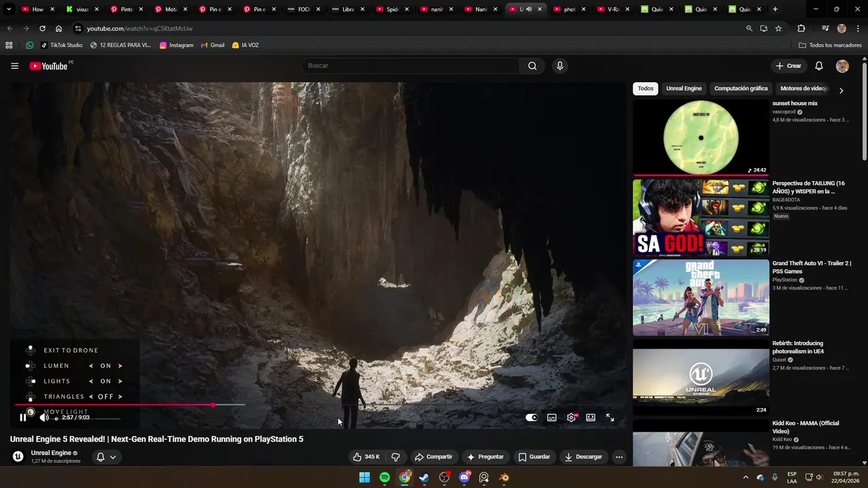Share the video via Compartir
Viewport: 868px width, 488px height.
433,457
